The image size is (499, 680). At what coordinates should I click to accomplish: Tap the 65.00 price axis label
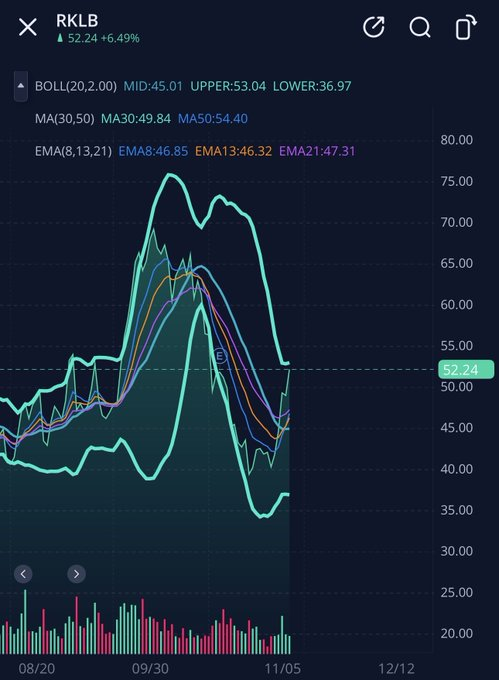tap(457, 263)
